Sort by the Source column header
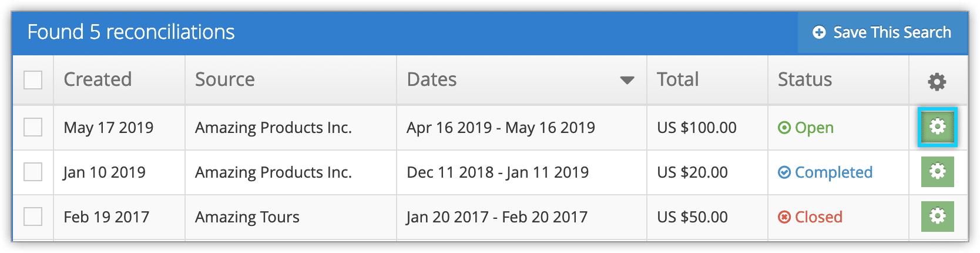The image size is (980, 253). pos(225,79)
